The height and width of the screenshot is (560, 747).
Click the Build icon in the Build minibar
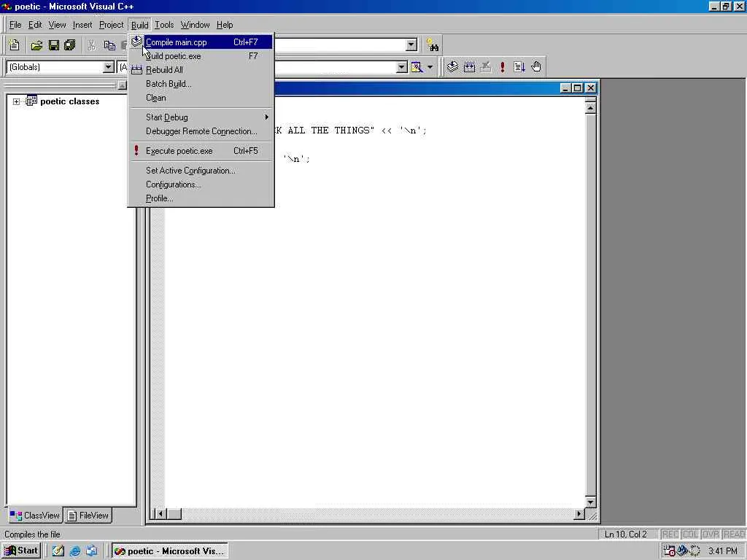click(469, 67)
